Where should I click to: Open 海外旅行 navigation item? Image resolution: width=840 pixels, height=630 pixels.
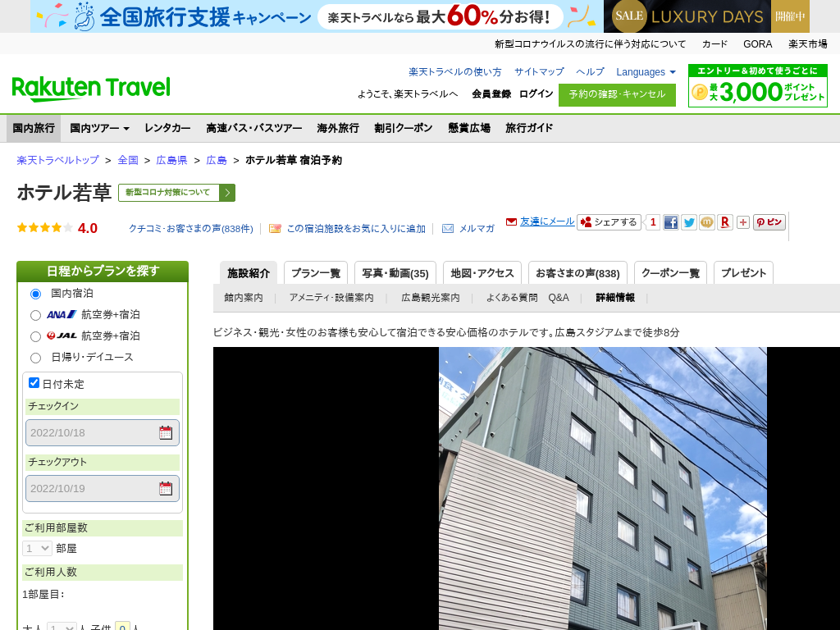[338, 128]
